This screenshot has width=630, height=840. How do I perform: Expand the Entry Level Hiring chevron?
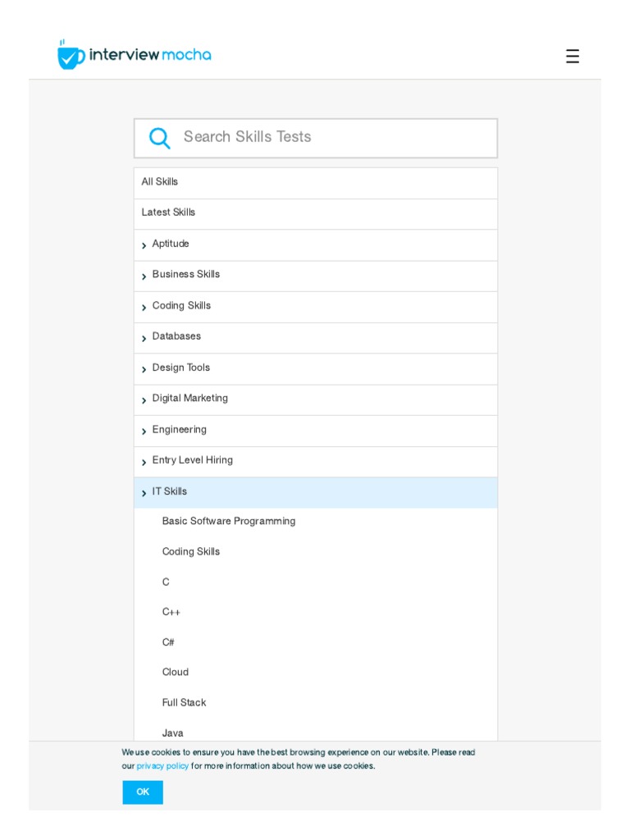tap(144, 463)
